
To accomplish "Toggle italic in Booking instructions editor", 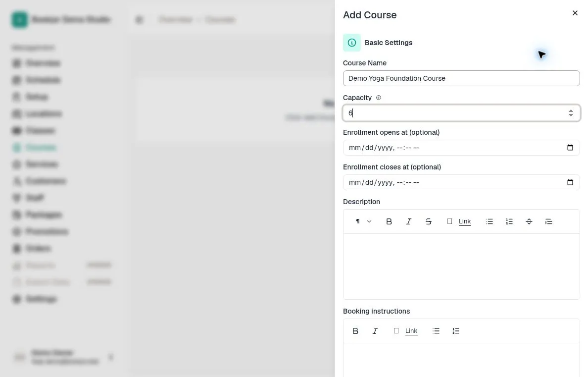I will 375,331.
